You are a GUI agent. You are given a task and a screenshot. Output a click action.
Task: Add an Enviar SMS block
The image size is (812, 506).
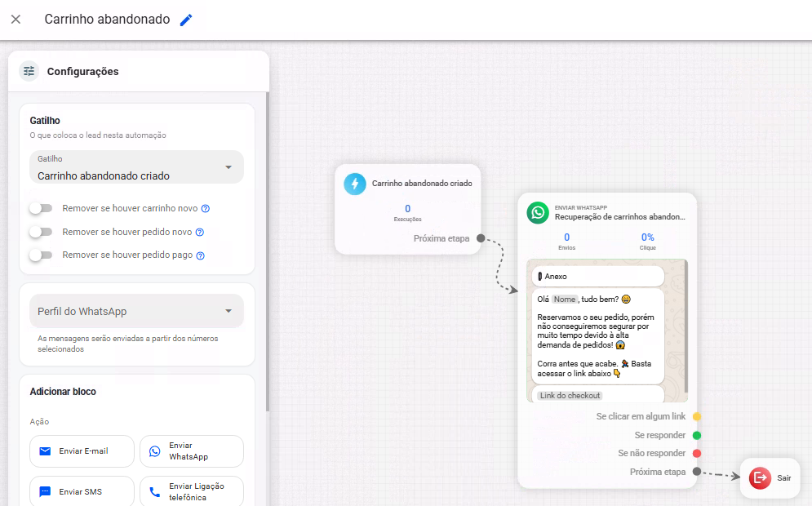(82, 491)
